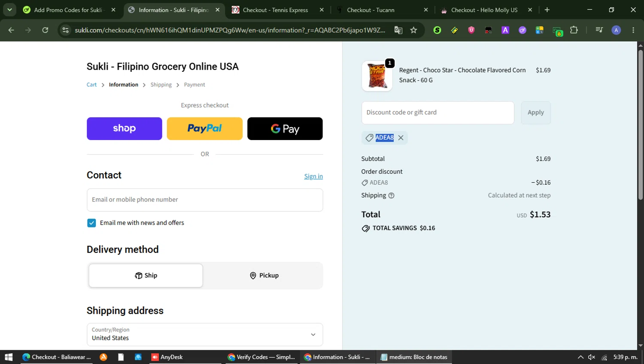Go back with the browser back arrow
This screenshot has width=644, height=364.
pyautogui.click(x=11, y=30)
